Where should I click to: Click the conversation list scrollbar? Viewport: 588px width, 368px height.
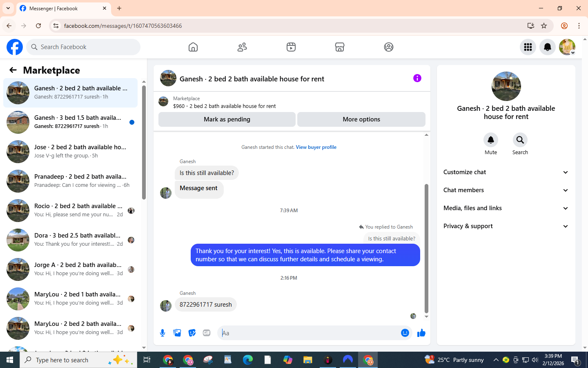pos(144,142)
